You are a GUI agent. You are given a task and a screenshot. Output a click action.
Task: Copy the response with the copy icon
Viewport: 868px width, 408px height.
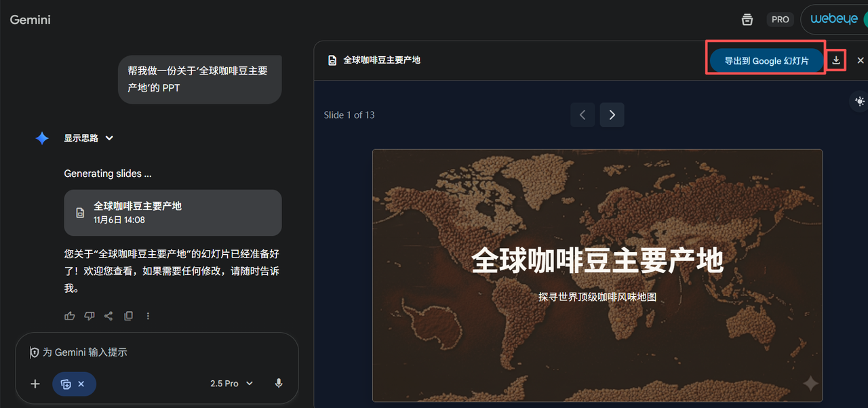(128, 316)
